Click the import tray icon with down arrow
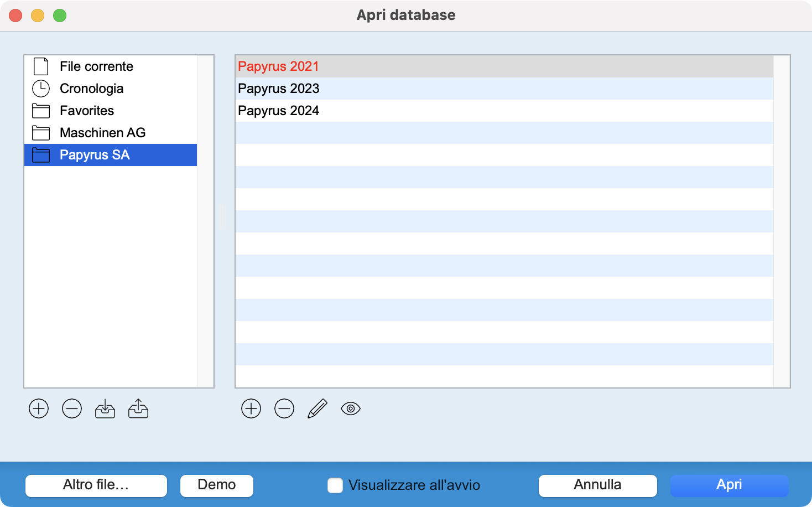This screenshot has width=812, height=507. click(105, 408)
